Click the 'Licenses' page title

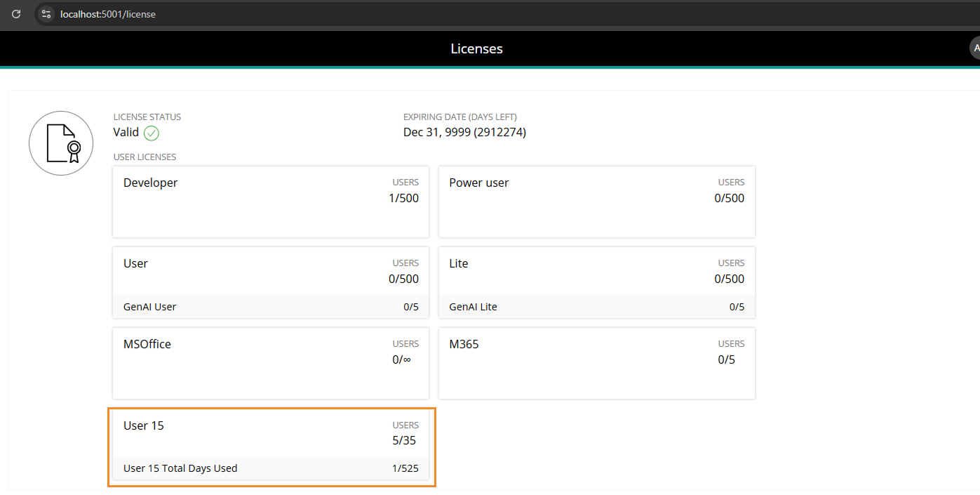click(x=477, y=48)
